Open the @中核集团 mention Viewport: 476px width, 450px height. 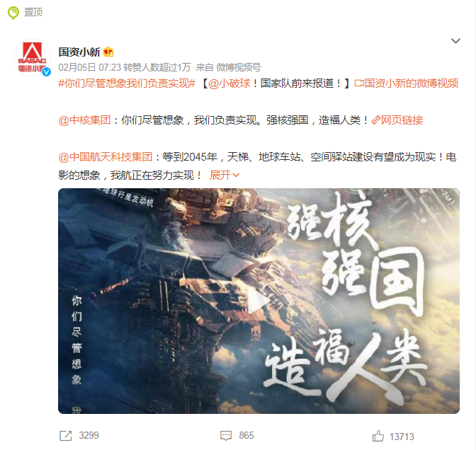pyautogui.click(x=84, y=120)
